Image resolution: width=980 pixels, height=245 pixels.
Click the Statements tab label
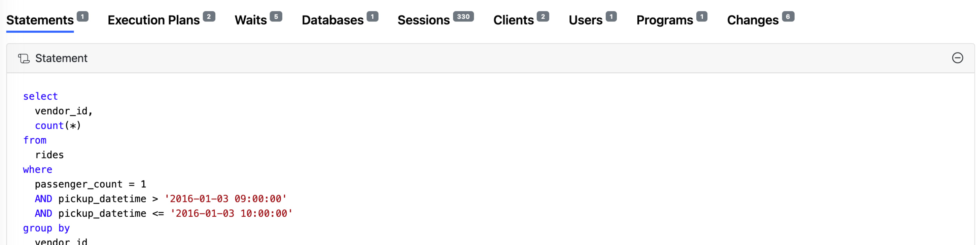click(40, 20)
